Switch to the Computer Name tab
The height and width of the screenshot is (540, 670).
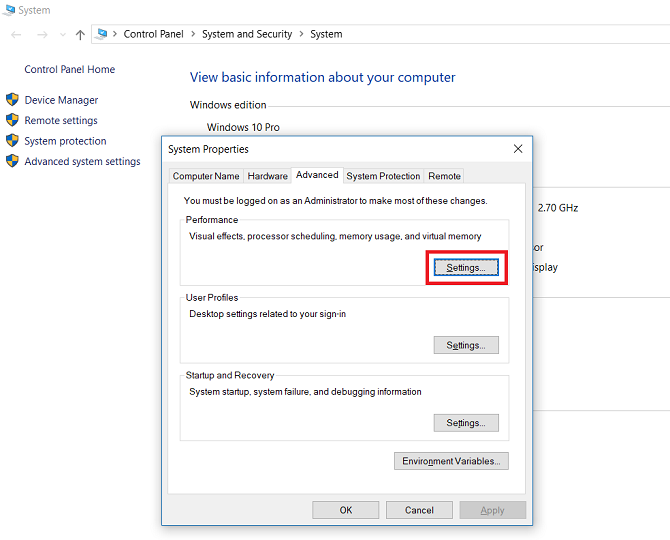tap(206, 176)
